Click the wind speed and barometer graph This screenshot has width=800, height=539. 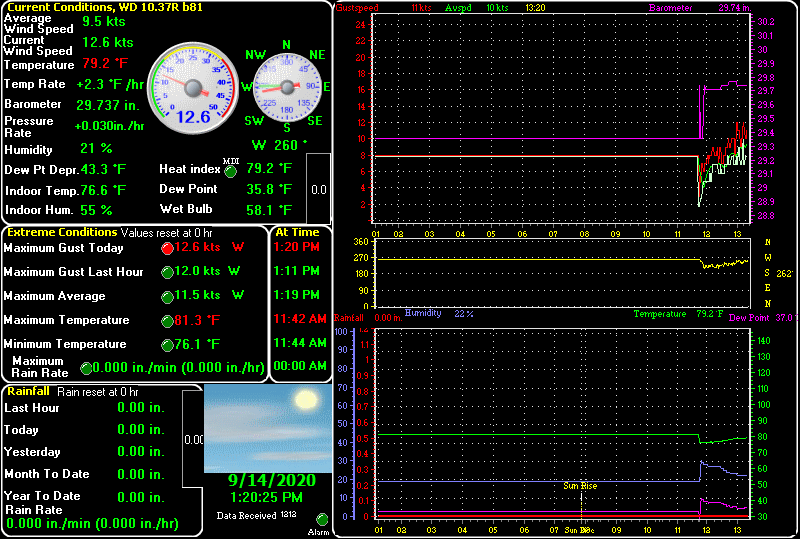pos(561,118)
